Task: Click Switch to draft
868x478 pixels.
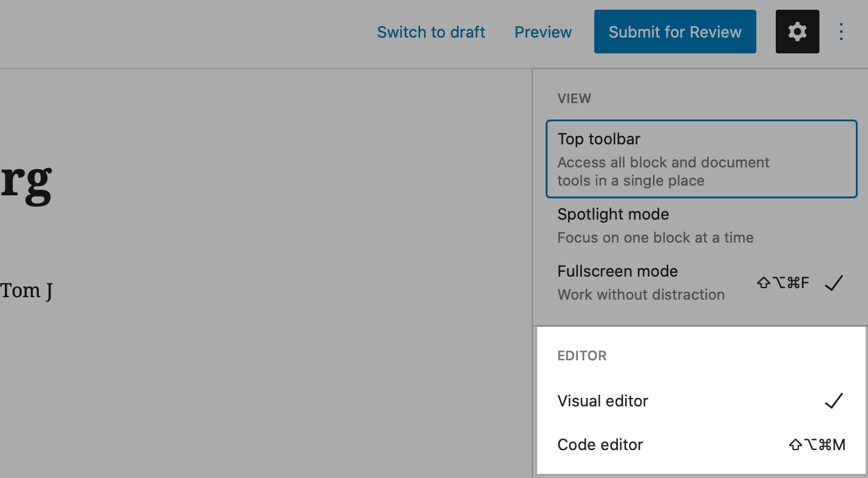Action: [x=431, y=32]
